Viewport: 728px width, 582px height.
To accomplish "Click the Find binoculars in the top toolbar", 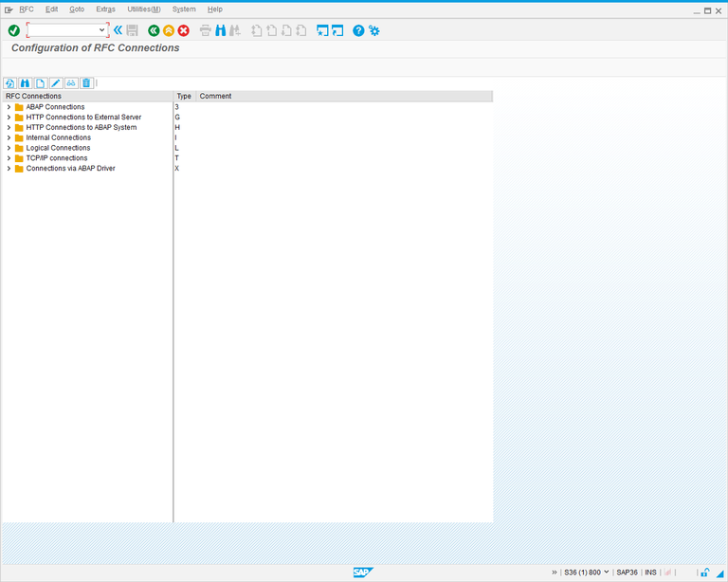I will pyautogui.click(x=221, y=30).
